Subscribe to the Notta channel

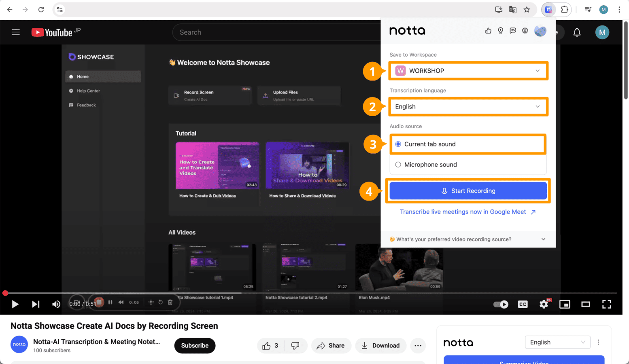point(195,345)
